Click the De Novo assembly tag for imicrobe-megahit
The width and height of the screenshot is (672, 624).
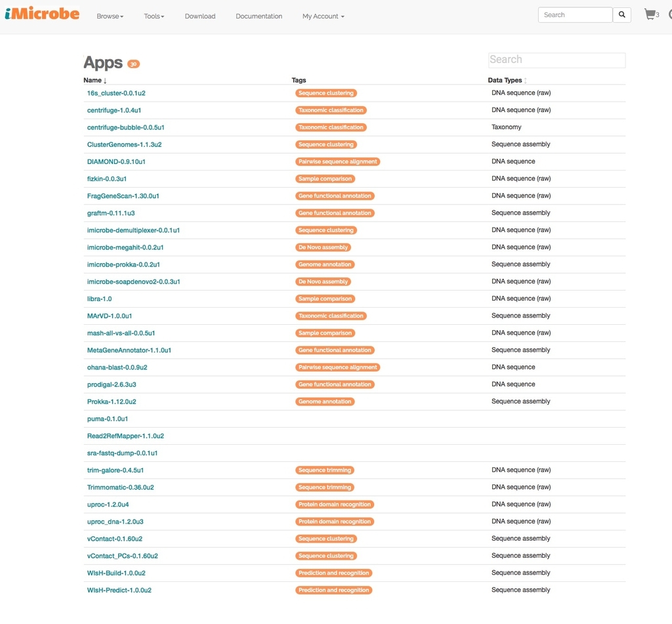pyautogui.click(x=323, y=247)
